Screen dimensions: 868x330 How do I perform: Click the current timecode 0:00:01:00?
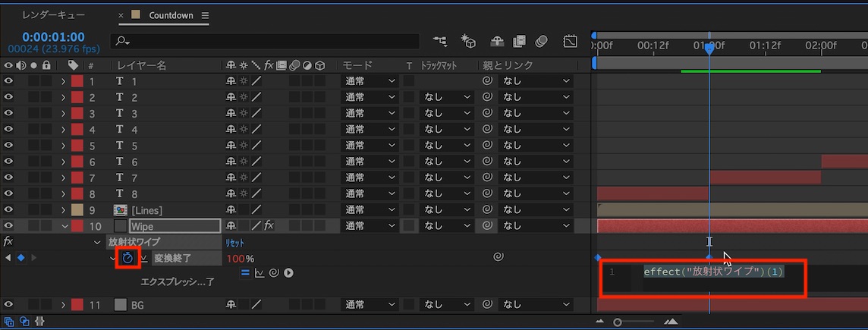pyautogui.click(x=54, y=37)
